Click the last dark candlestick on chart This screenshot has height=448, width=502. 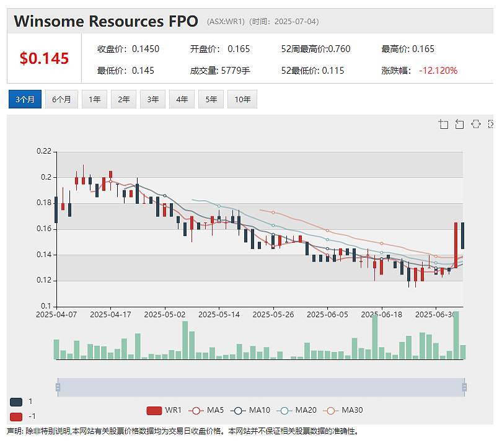pos(462,236)
